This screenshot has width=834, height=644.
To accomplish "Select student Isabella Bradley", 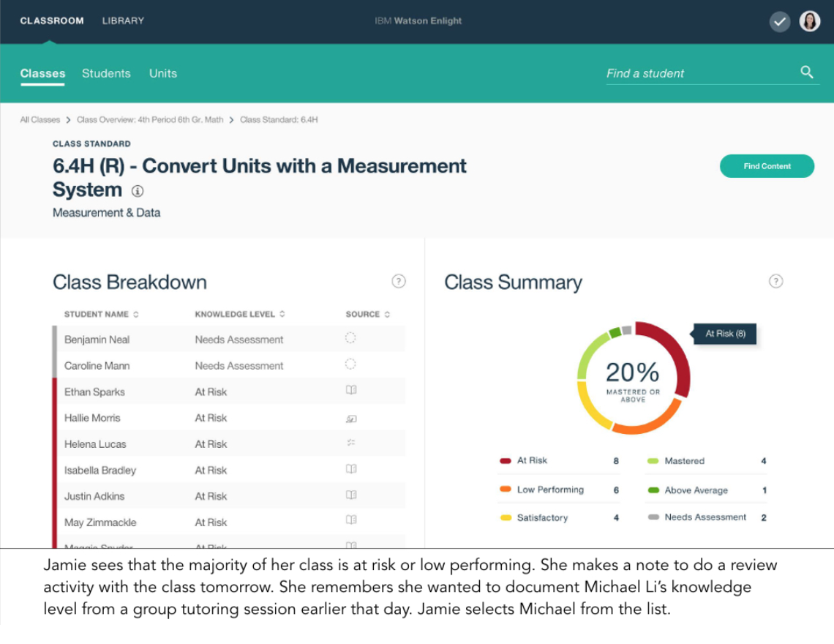I will (x=100, y=470).
